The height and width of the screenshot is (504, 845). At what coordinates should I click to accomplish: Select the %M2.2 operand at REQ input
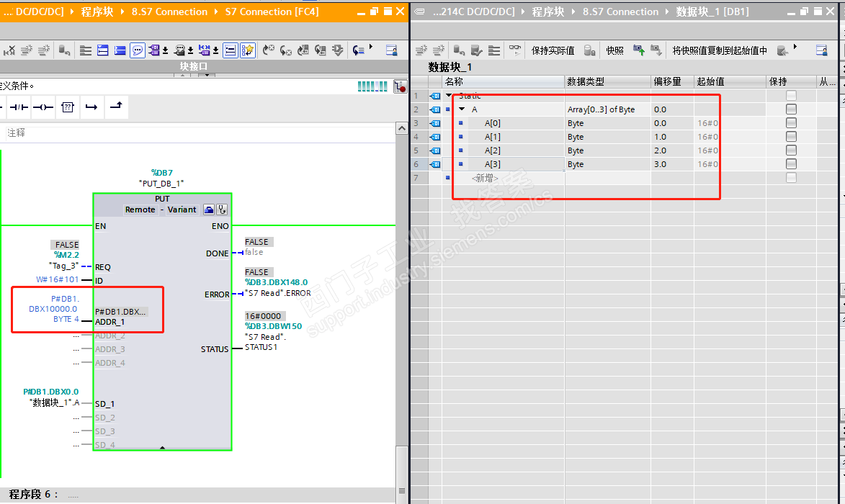click(x=66, y=255)
